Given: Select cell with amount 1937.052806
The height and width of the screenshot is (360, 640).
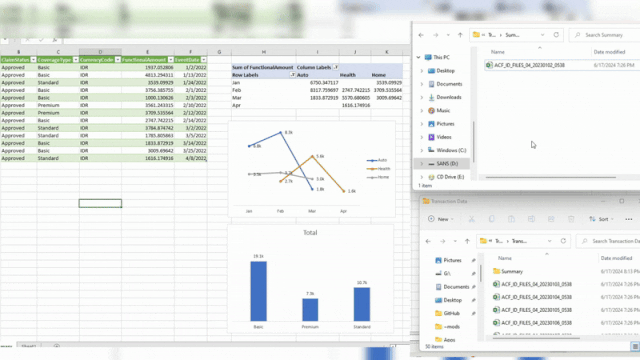Looking at the screenshot, I should pos(147,67).
